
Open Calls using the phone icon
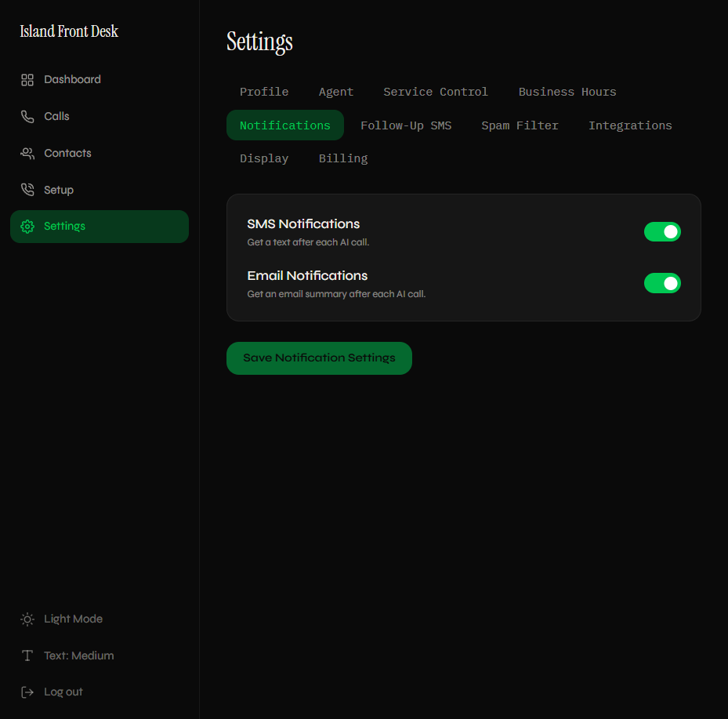click(x=27, y=116)
